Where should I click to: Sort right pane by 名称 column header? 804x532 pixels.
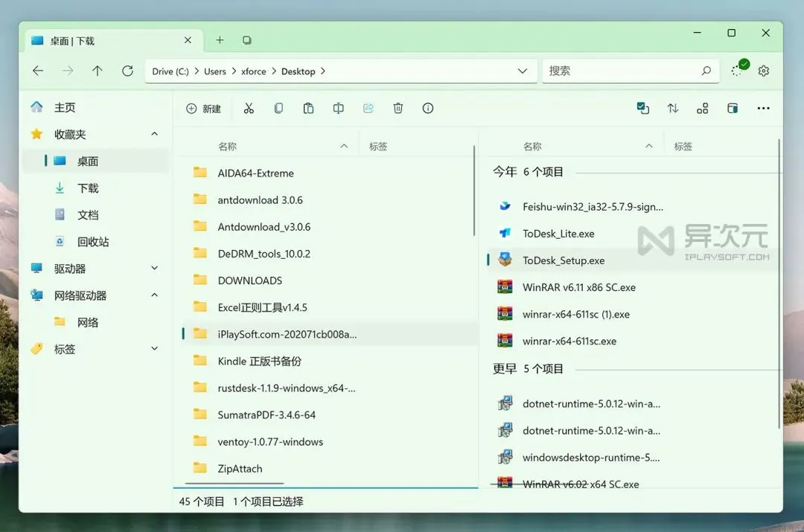[x=532, y=147]
